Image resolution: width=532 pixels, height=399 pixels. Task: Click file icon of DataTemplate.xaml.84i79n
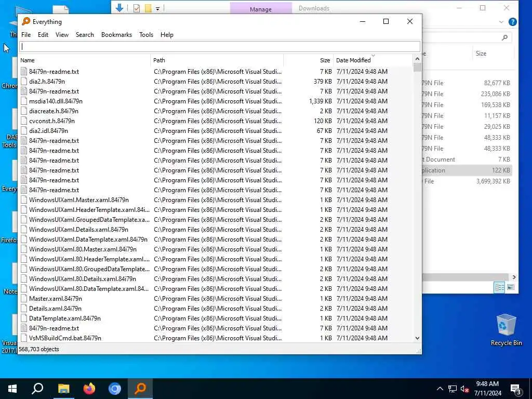24,318
